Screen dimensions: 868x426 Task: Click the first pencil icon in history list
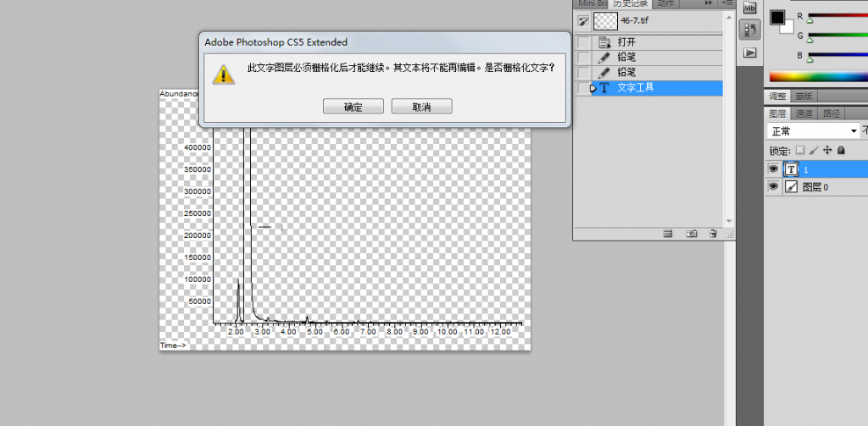point(605,58)
